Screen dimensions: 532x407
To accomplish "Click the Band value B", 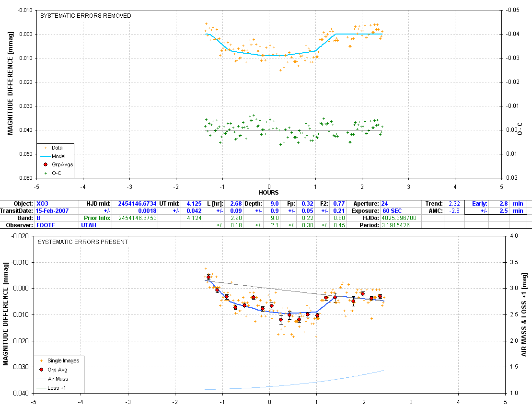I will [38, 218].
